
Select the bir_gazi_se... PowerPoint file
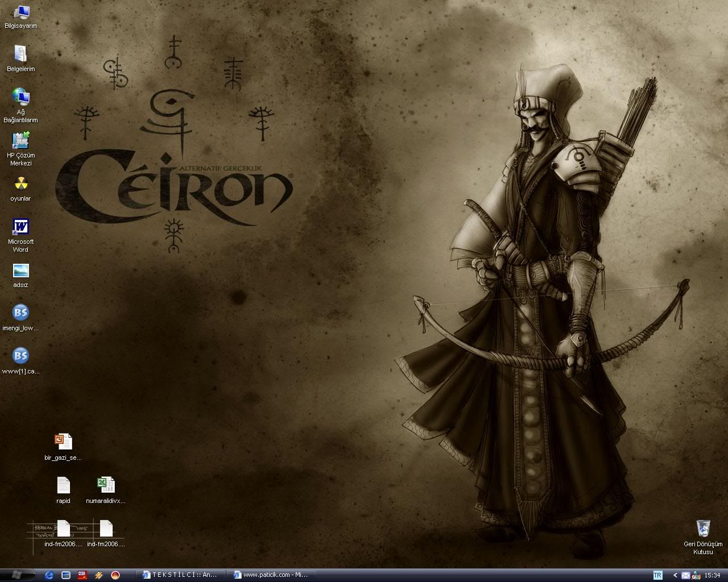click(63, 447)
